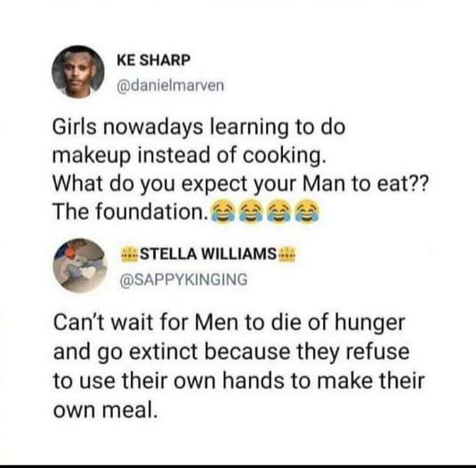Viewport: 476px width, 468px height.
Task: Select the third tears-of-joy emoji
Action: tap(279, 212)
